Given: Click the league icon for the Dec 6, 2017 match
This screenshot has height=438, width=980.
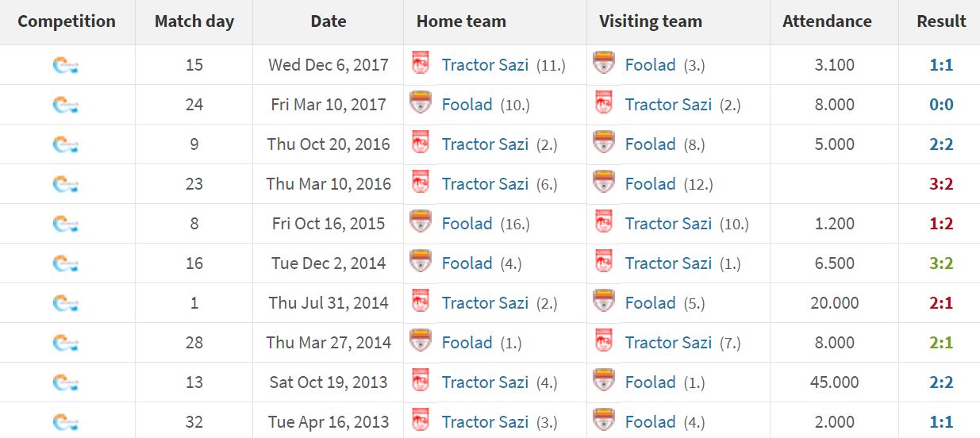Looking at the screenshot, I should tap(66, 65).
